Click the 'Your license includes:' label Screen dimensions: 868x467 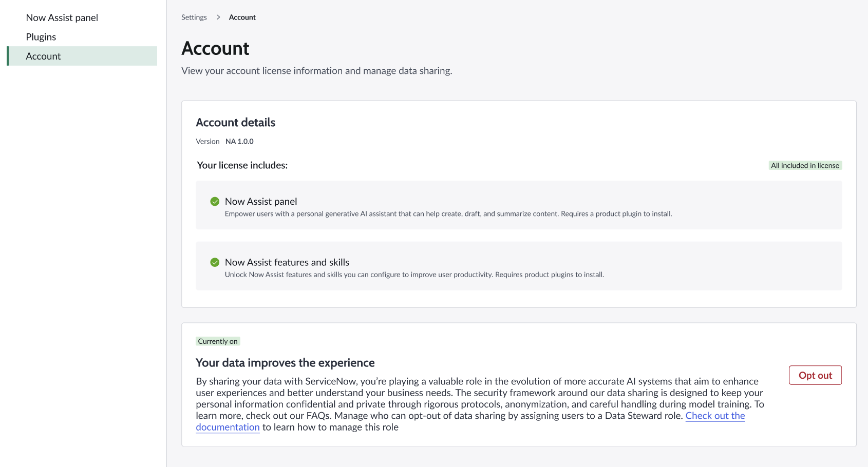242,165
